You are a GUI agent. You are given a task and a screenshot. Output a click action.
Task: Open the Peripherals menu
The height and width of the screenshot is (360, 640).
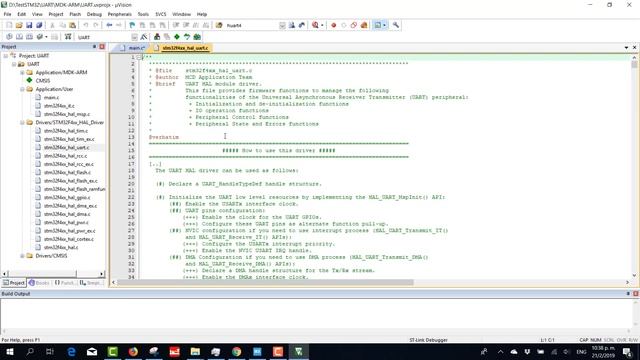click(x=120, y=14)
